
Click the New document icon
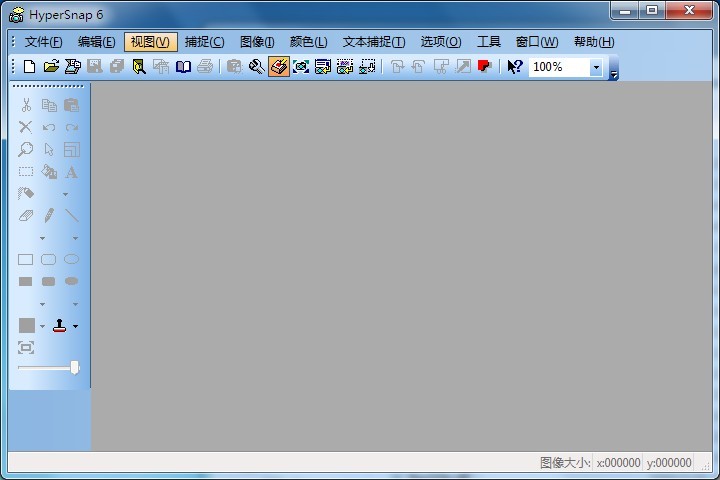[x=29, y=67]
